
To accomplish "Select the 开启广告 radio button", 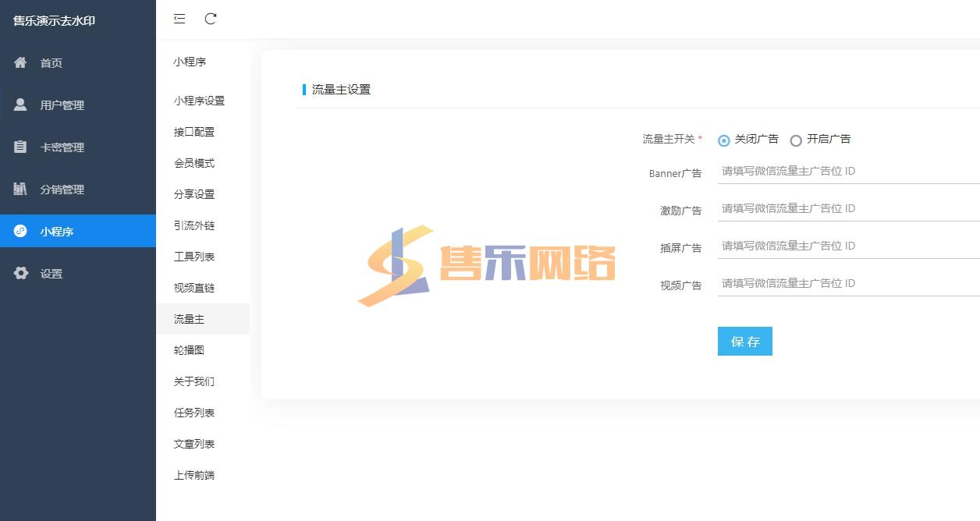I will click(x=796, y=140).
